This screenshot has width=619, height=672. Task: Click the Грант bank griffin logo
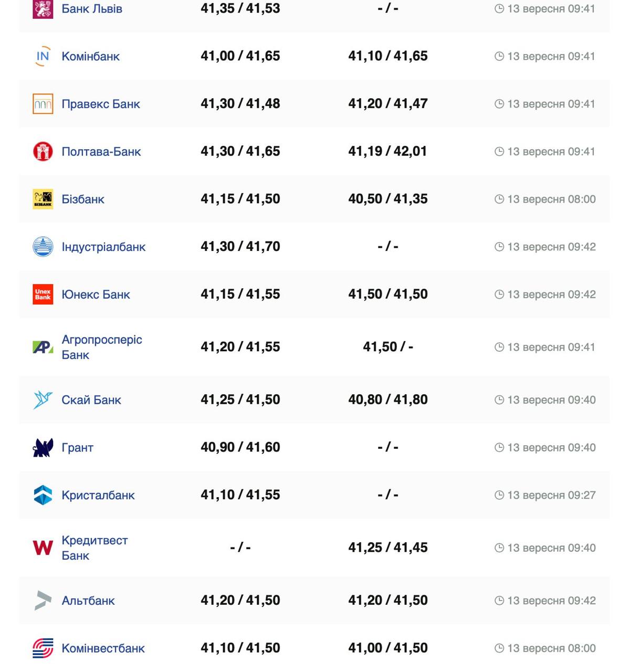point(43,448)
